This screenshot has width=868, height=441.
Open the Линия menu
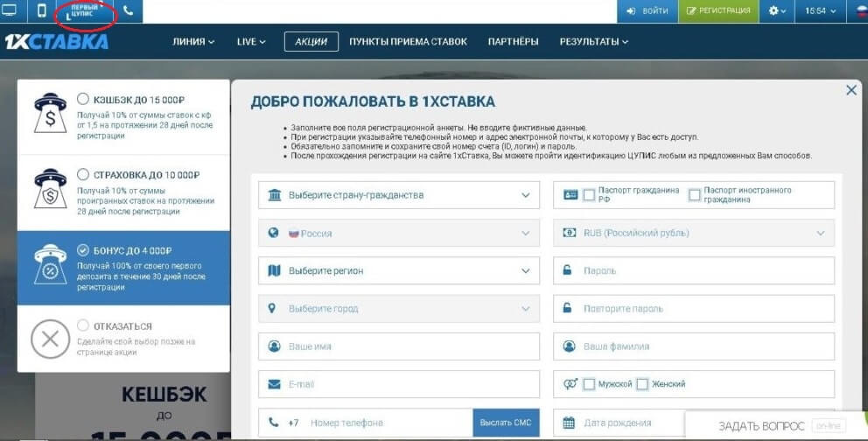[x=193, y=41]
